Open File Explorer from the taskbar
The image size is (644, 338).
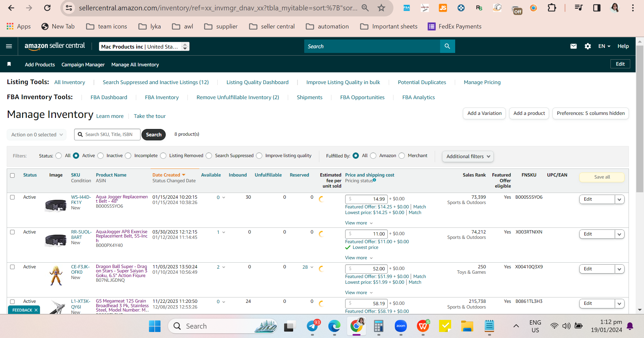point(467,326)
